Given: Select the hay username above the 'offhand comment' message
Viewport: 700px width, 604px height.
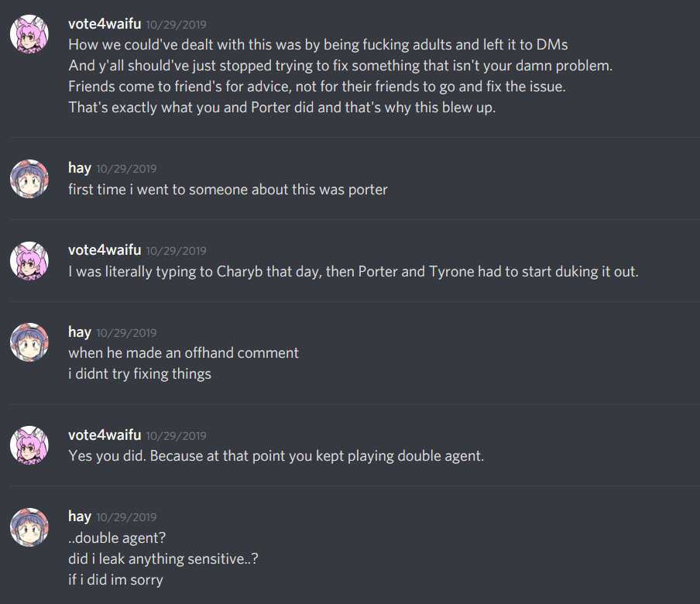Looking at the screenshot, I should [x=80, y=332].
